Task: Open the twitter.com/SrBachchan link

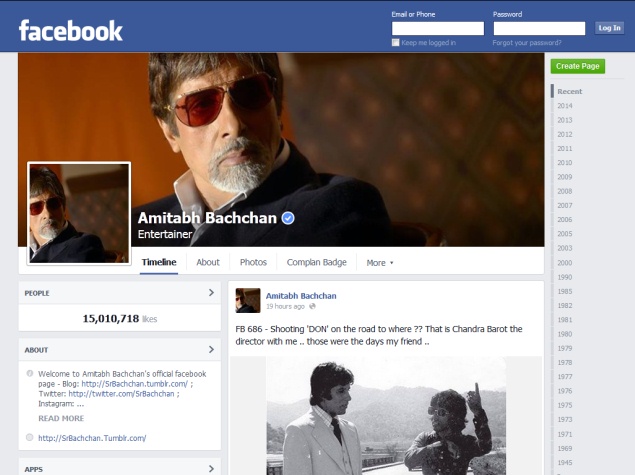Action: pyautogui.click(x=121, y=394)
